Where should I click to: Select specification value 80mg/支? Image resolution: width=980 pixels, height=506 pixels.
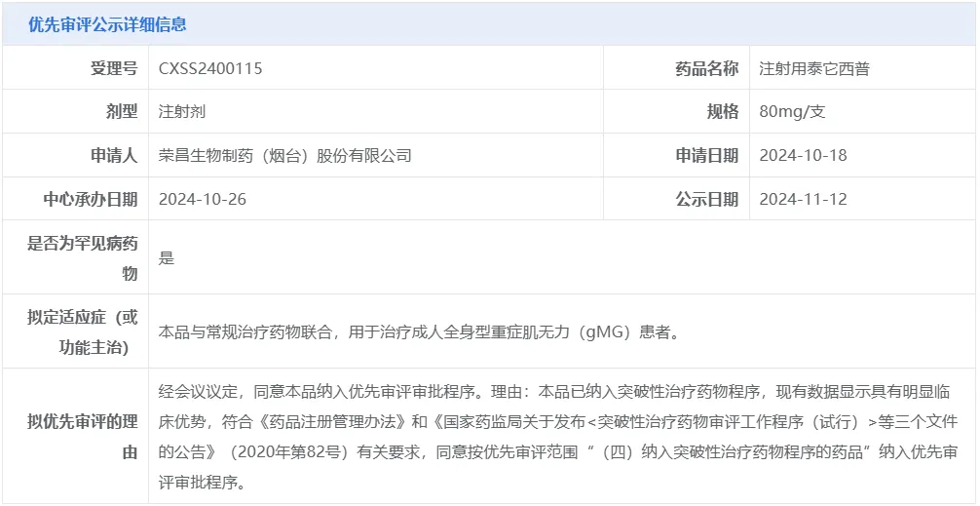792,112
